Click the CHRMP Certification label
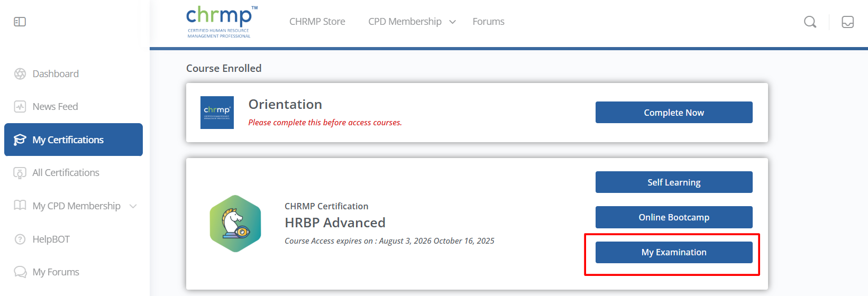This screenshot has width=868, height=296. 326,206
